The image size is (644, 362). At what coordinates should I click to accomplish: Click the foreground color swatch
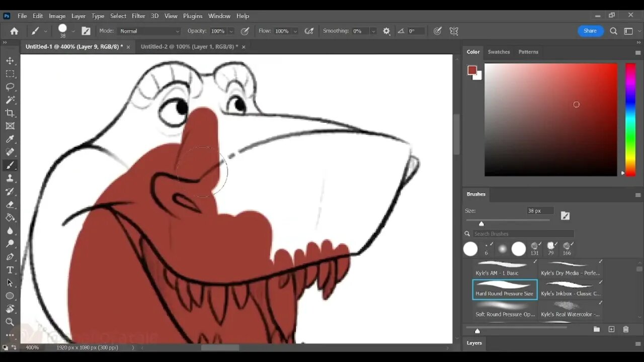tap(472, 70)
